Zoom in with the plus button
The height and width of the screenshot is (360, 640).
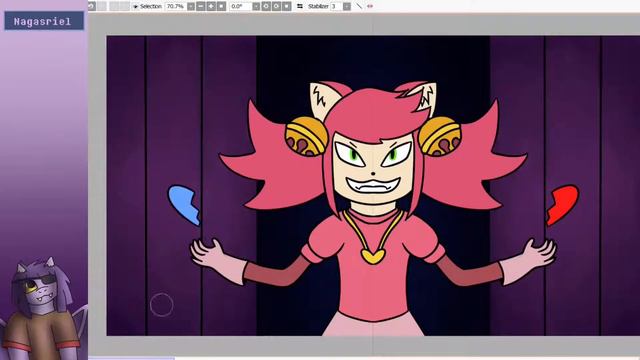[x=211, y=7]
